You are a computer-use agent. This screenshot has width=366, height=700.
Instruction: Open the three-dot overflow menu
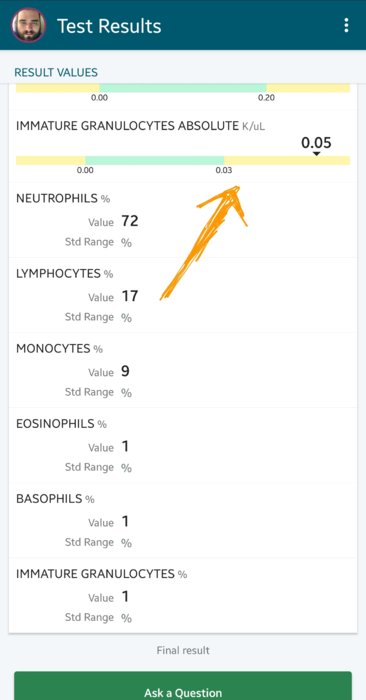(346, 25)
